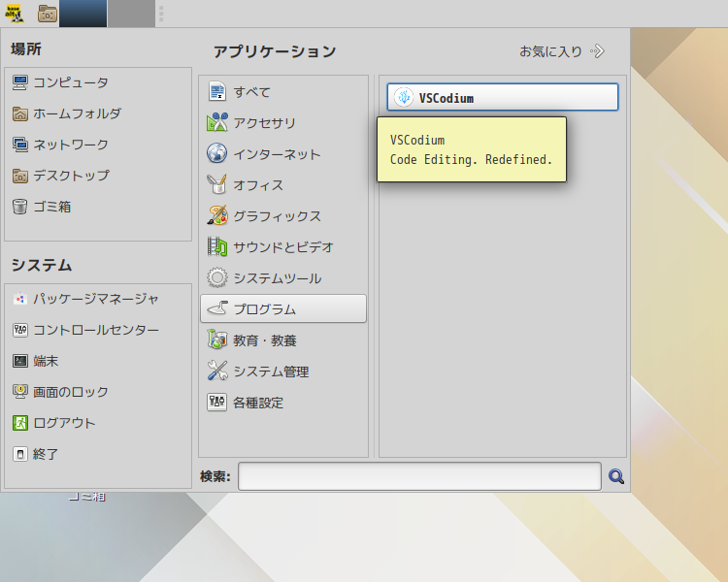Click the magnifier search icon

tap(616, 476)
